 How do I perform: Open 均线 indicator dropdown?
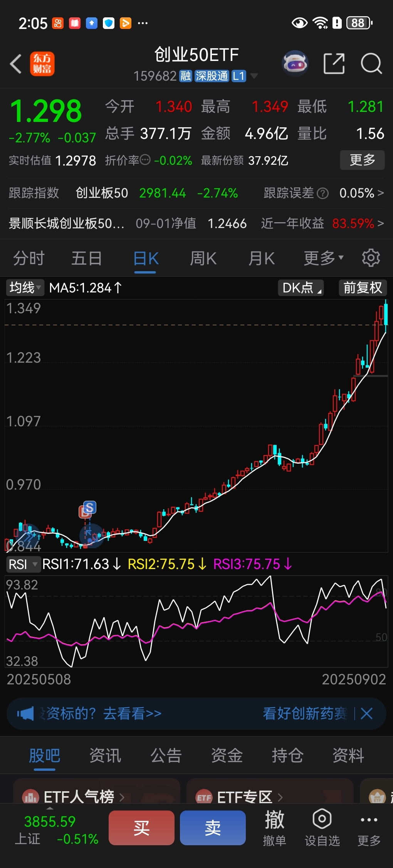click(25, 288)
